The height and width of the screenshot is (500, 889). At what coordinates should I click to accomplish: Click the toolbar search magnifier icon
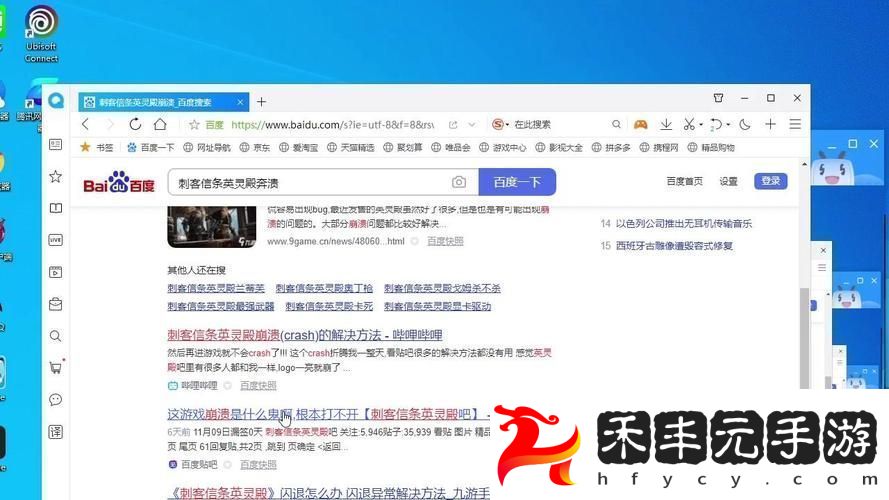(x=616, y=124)
